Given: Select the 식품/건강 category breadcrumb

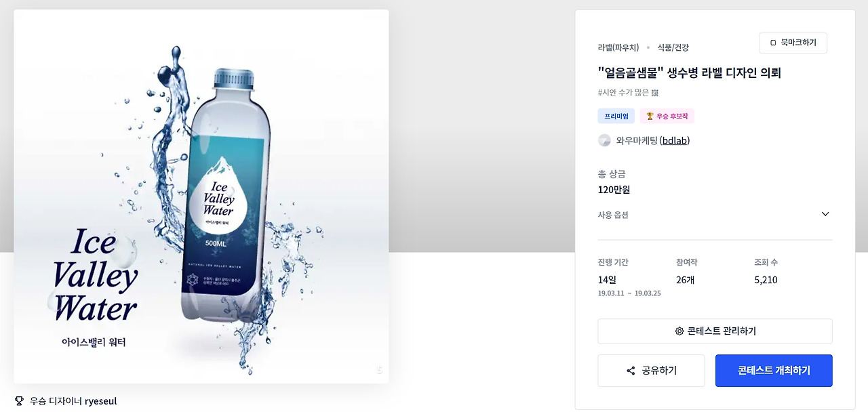Looking at the screenshot, I should [673, 47].
